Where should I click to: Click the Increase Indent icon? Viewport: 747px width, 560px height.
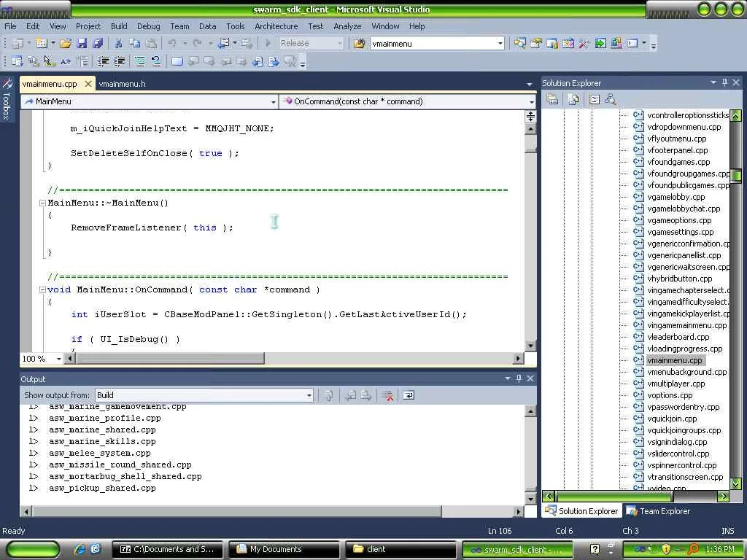point(119,61)
